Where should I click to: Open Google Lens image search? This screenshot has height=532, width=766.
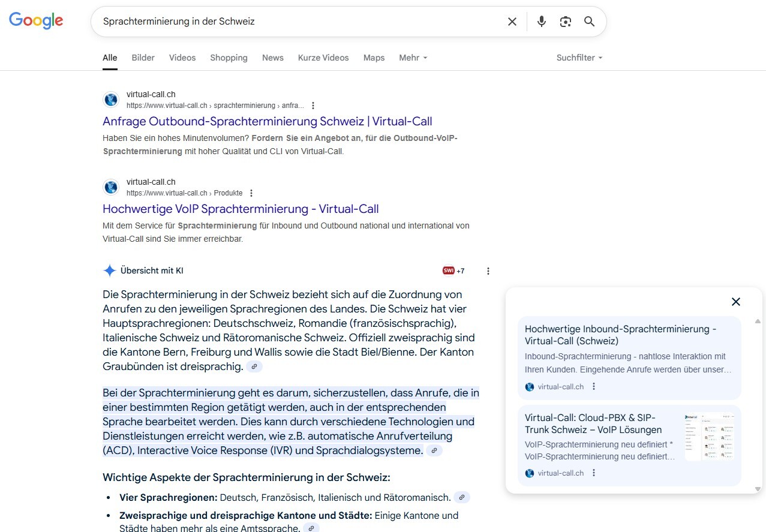click(566, 22)
